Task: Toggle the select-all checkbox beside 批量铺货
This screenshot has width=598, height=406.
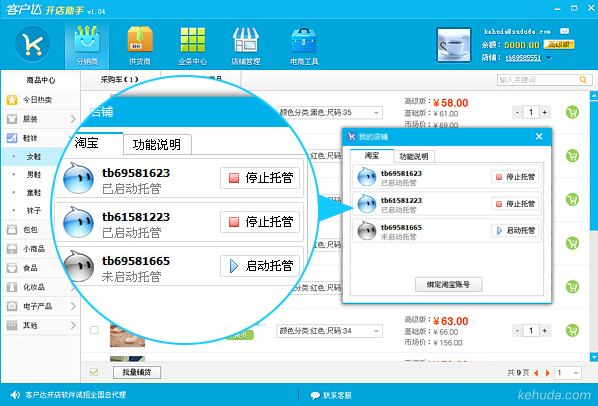Action: pyautogui.click(x=94, y=372)
